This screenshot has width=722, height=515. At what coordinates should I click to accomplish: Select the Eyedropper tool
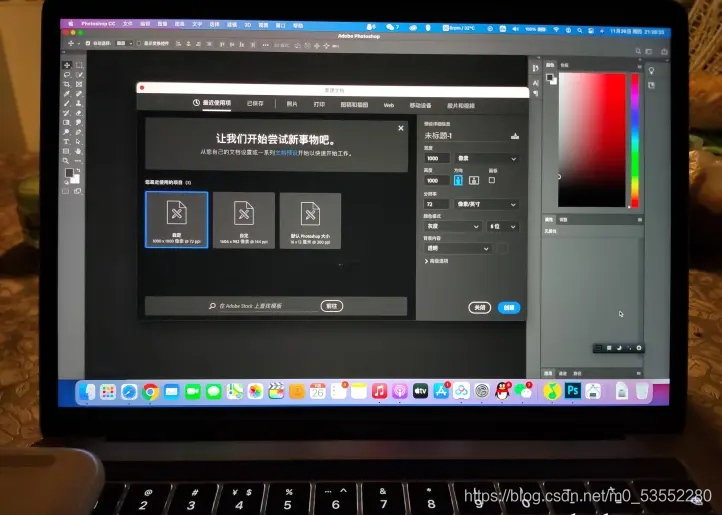(x=67, y=94)
